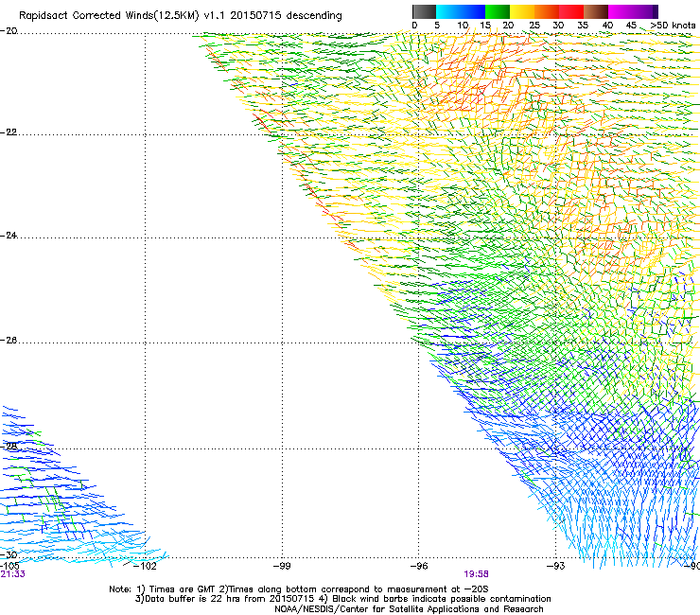Click the latitude label -24
This screenshot has height=615, width=700.
click(9, 236)
